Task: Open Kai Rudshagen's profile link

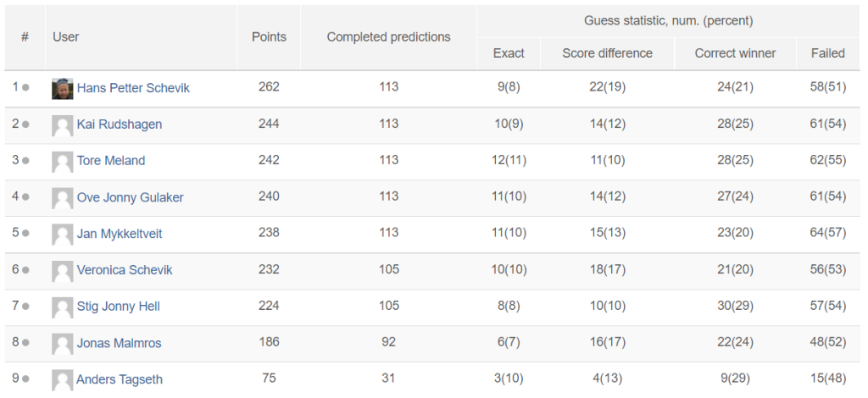Action: pos(120,124)
